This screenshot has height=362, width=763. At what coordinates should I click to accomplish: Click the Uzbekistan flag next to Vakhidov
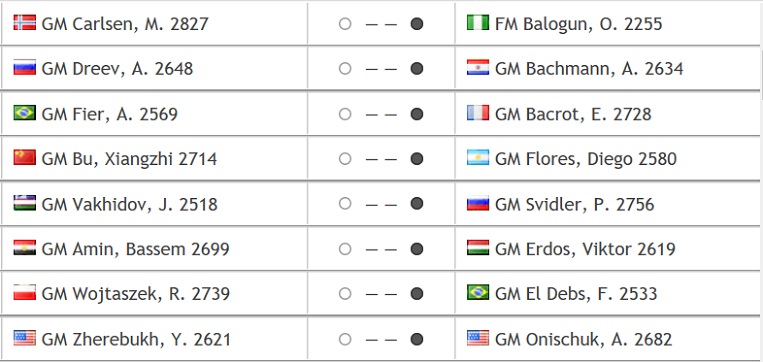coord(24,203)
